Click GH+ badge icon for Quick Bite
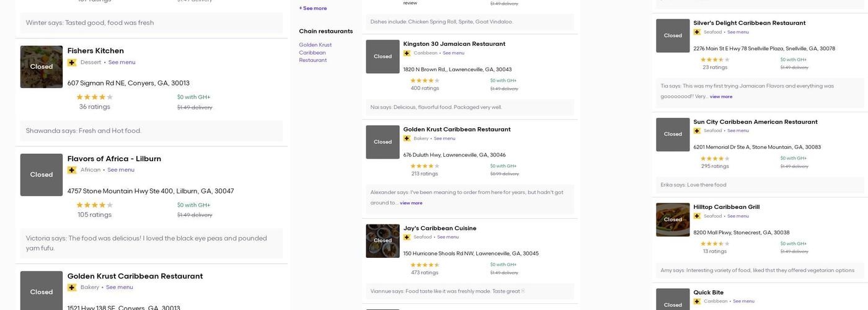868x310 pixels. [x=697, y=302]
